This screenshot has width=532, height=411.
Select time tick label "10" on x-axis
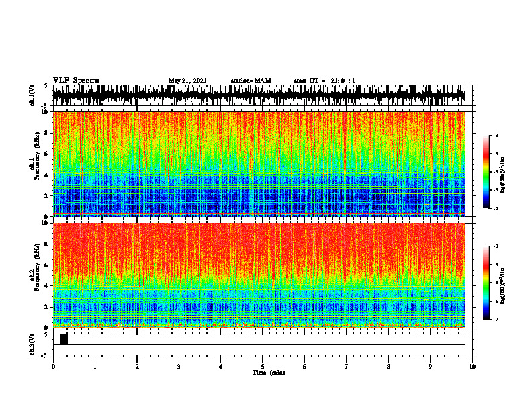[x=472, y=367]
